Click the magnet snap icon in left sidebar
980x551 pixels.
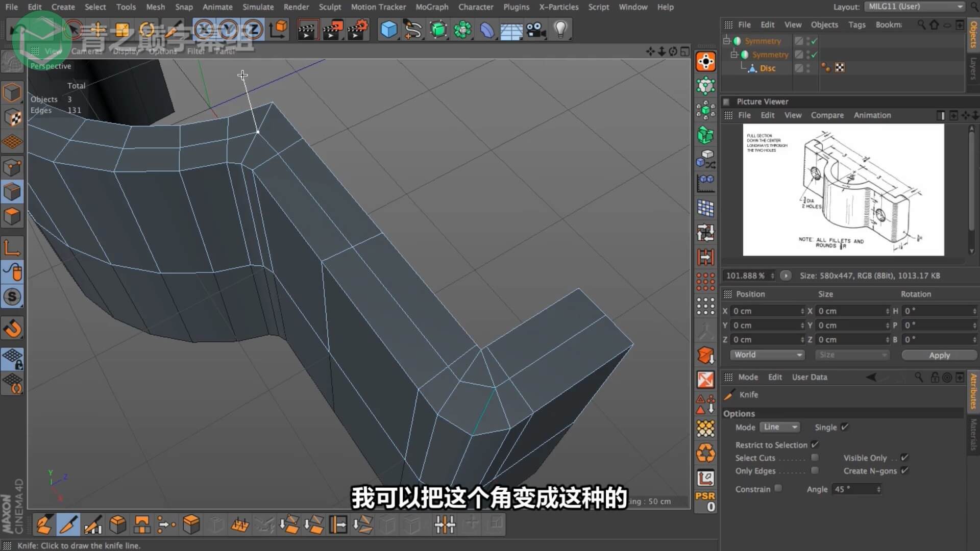12,328
